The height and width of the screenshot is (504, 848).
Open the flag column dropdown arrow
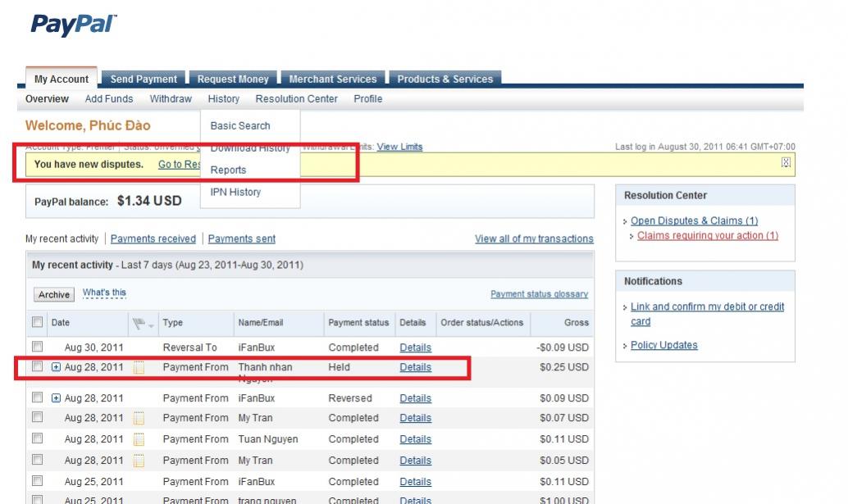click(151, 325)
